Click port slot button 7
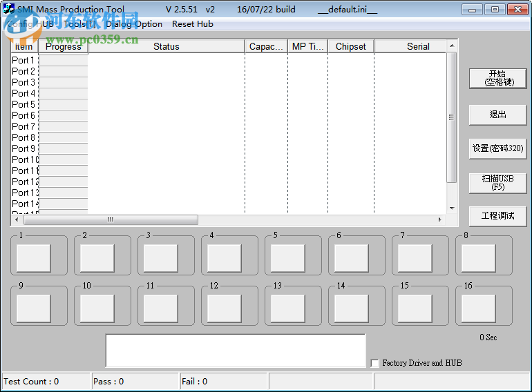This screenshot has height=392, width=532. point(415,258)
